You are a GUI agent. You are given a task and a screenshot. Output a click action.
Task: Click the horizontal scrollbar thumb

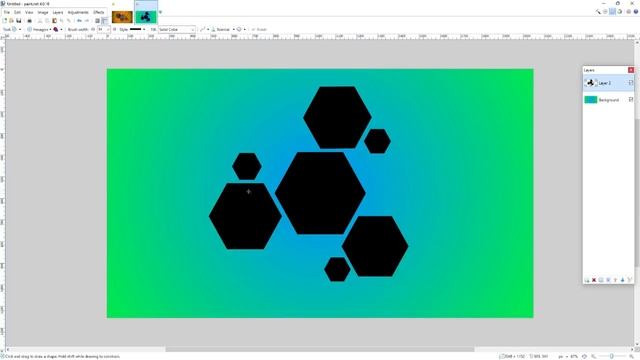tap(320, 349)
